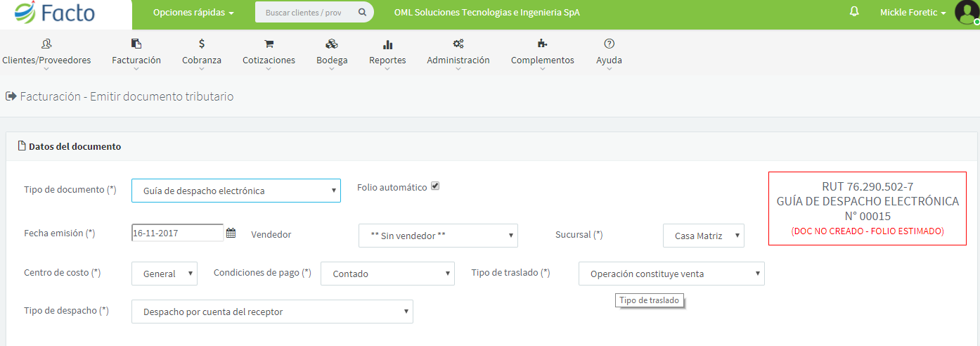
Task: Toggle the Folio automático checkbox
Action: 435,186
